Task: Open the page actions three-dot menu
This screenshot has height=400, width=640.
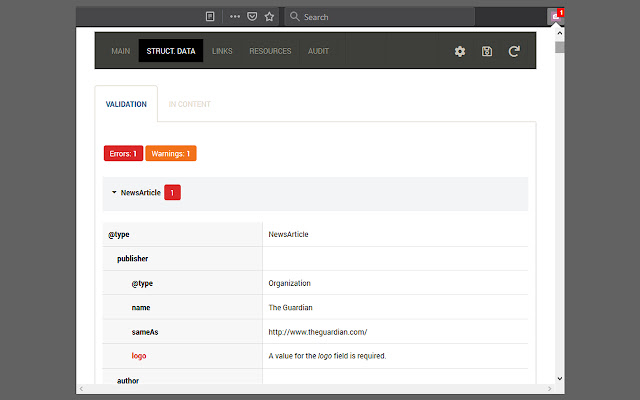Action: coord(235,17)
